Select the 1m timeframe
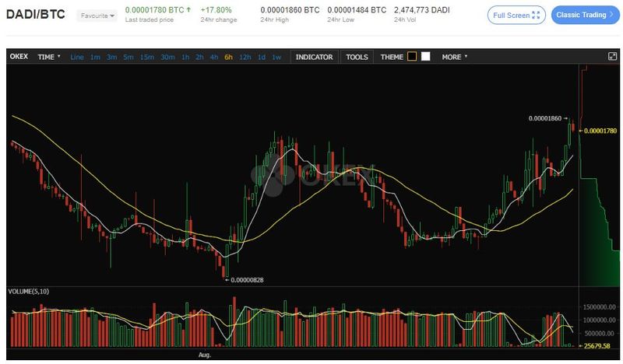The image size is (623, 364). 94,57
